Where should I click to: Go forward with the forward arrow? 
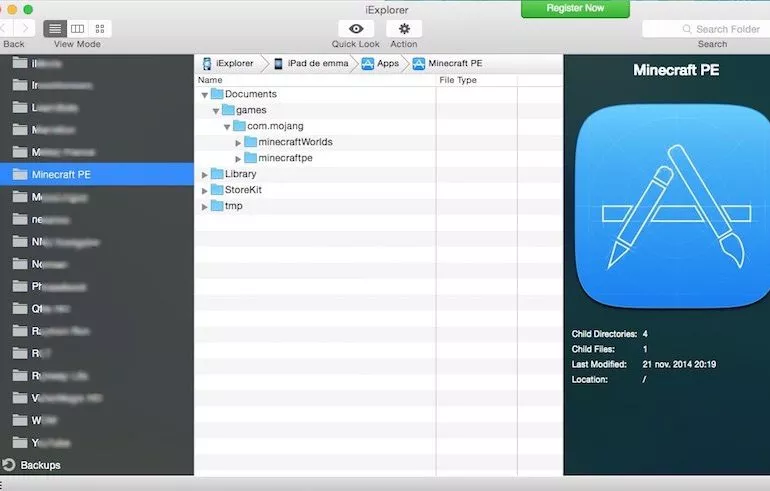(x=25, y=29)
